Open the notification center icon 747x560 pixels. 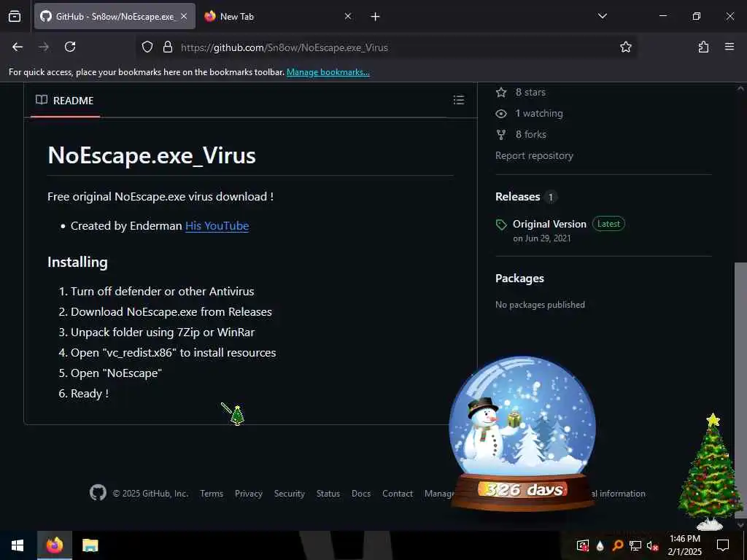[x=723, y=545]
